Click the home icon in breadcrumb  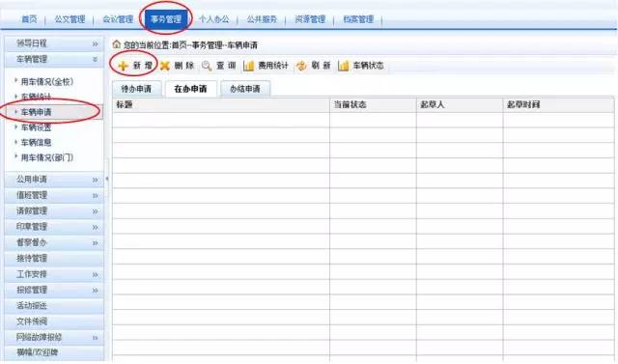[x=116, y=44]
